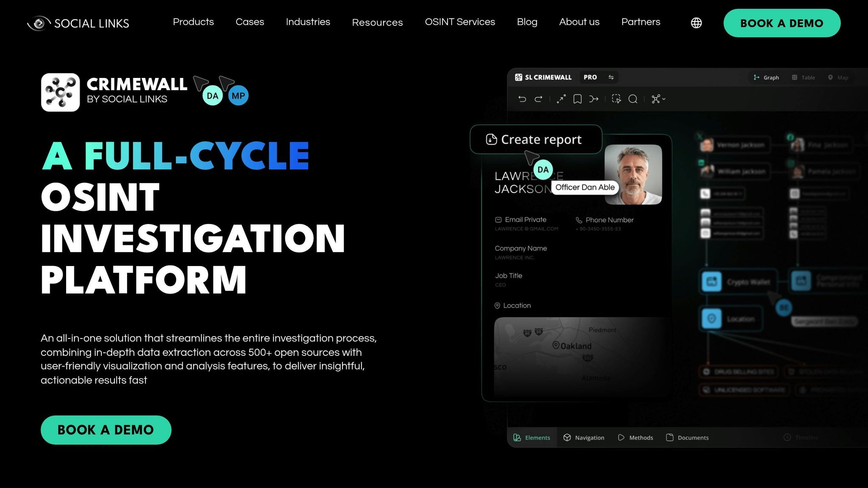Click the connect nodes path icon
868x488 pixels.
[561, 99]
